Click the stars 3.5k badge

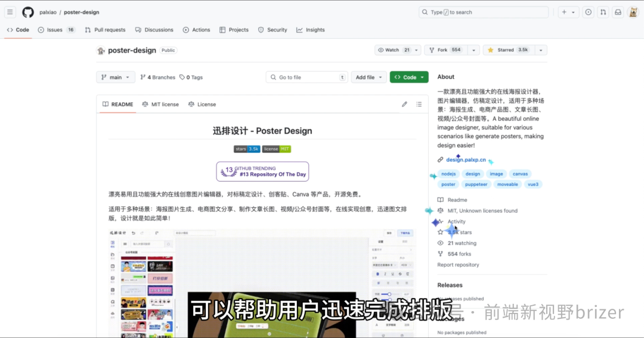click(x=247, y=149)
